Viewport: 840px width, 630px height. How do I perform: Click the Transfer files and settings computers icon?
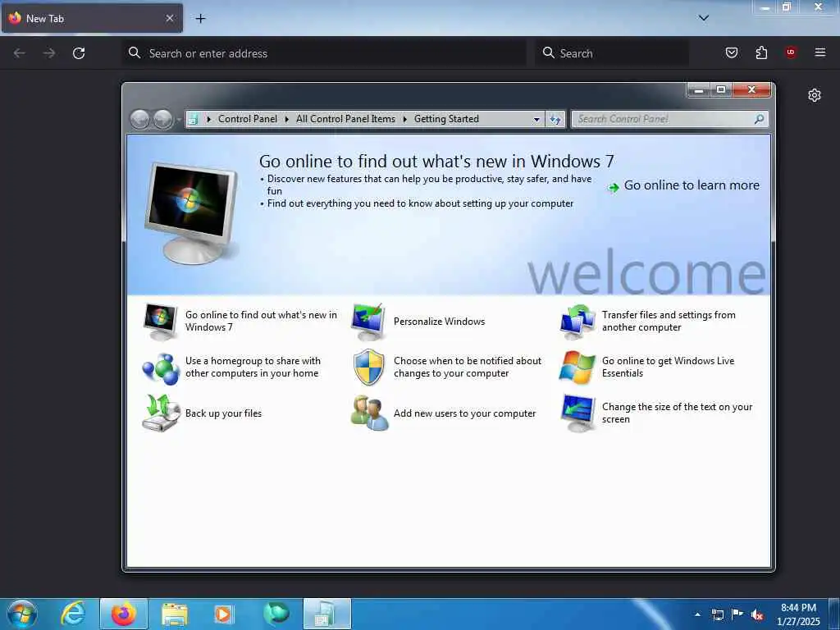point(577,322)
